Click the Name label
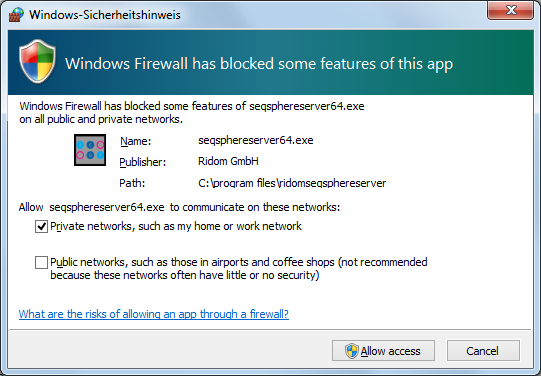 tap(135, 141)
